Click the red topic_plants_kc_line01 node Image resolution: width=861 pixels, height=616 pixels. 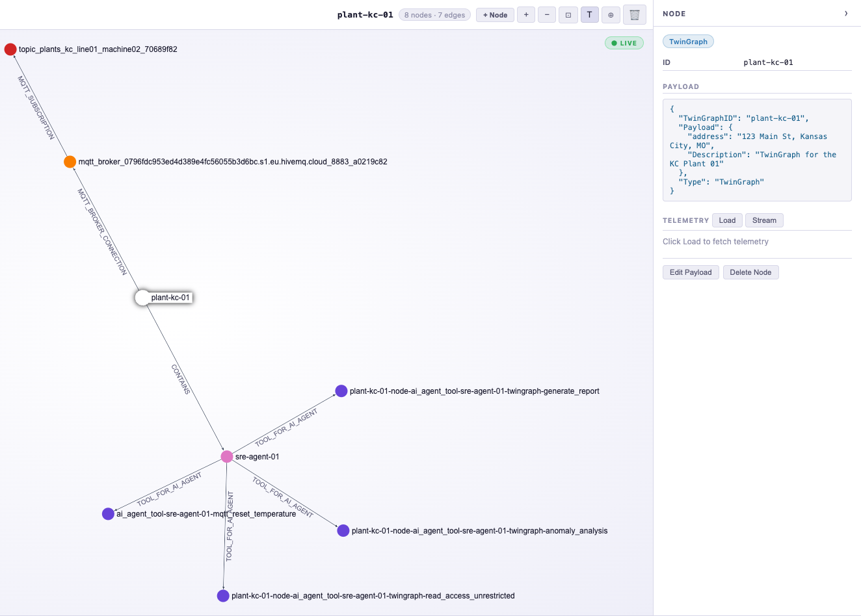click(x=10, y=49)
